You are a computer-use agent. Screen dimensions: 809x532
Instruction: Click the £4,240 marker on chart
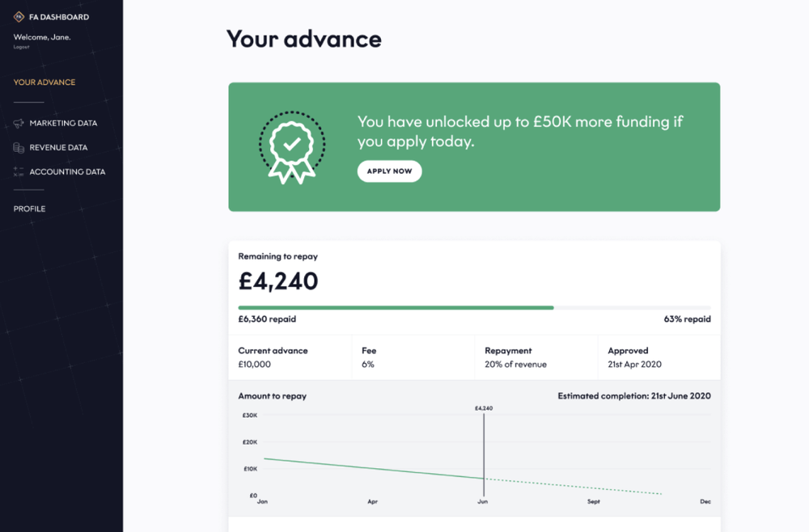click(484, 408)
